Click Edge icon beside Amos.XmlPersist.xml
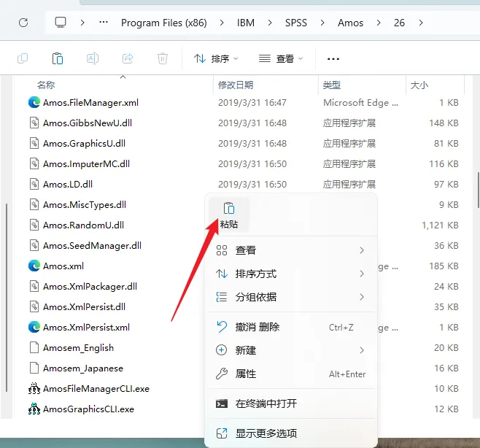This screenshot has width=480, height=448. pyautogui.click(x=34, y=327)
